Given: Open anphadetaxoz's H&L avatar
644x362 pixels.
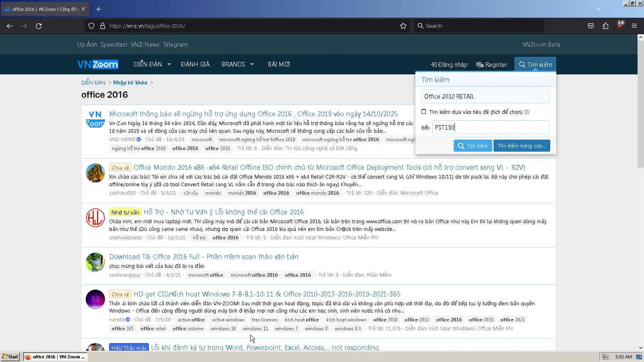Looking at the screenshot, I should point(95,218).
